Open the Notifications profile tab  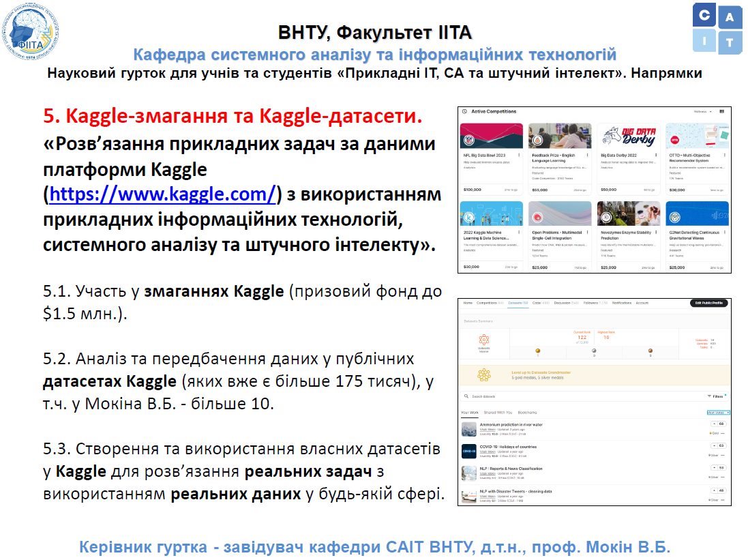[622, 303]
